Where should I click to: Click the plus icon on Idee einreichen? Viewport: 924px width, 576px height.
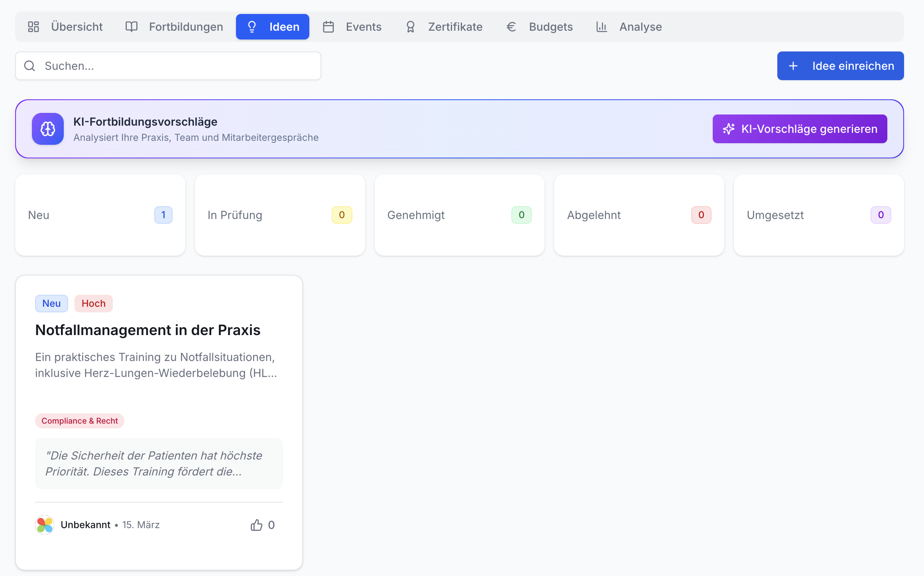pos(793,66)
